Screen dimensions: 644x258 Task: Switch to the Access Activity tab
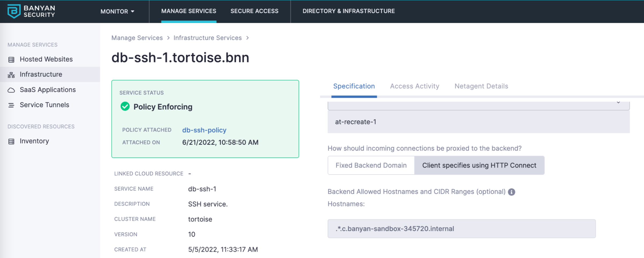(414, 86)
